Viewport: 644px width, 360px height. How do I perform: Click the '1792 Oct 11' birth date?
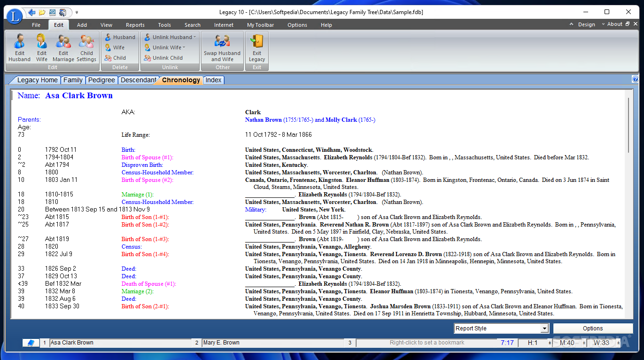(61, 150)
